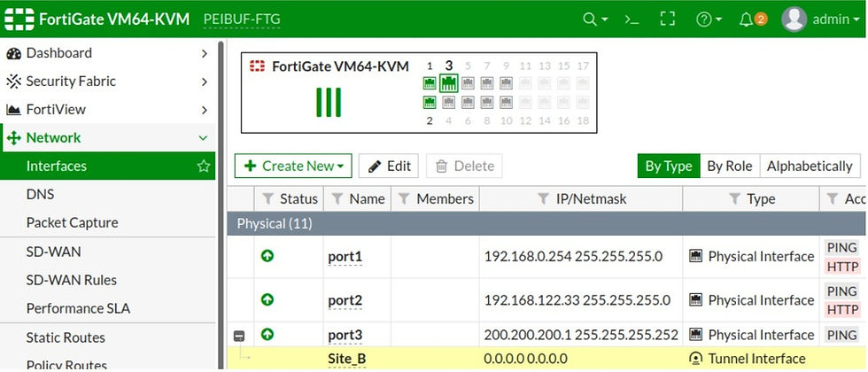Click the PEIBUF-FTG hostname
The height and width of the screenshot is (372, 868).
click(242, 19)
